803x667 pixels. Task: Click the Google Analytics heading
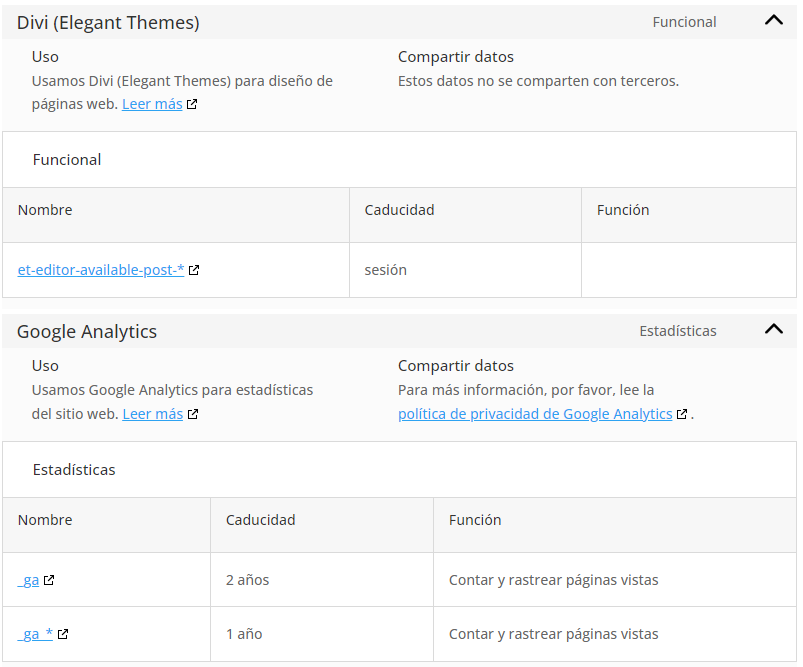(x=87, y=331)
